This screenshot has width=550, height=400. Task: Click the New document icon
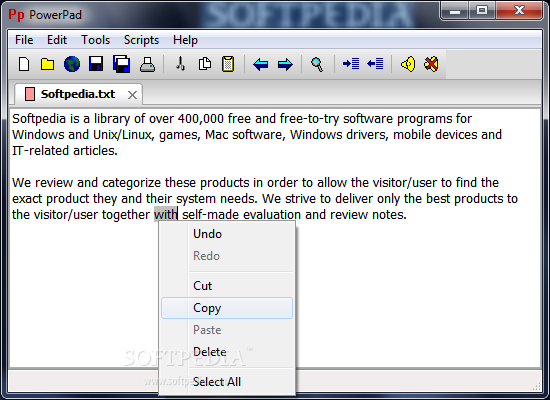coord(24,64)
